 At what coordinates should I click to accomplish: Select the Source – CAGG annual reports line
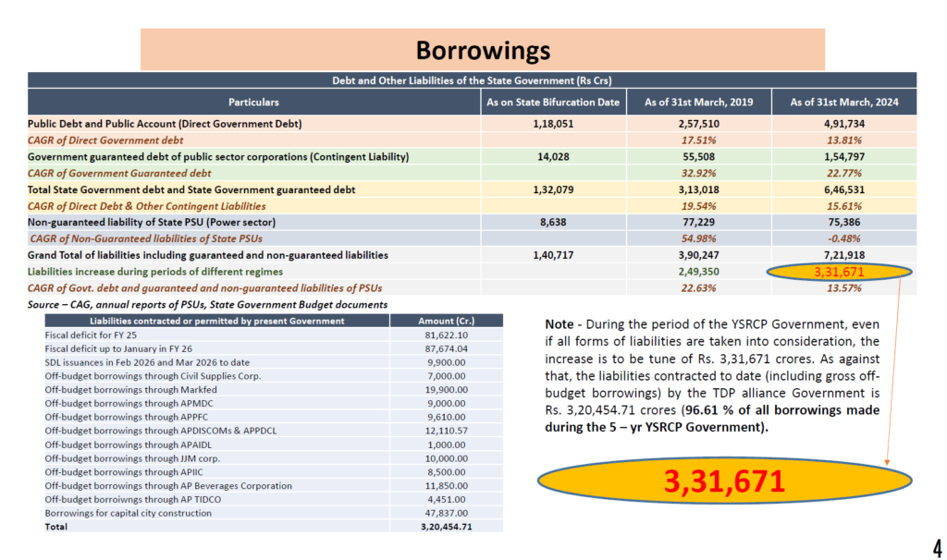tap(207, 304)
